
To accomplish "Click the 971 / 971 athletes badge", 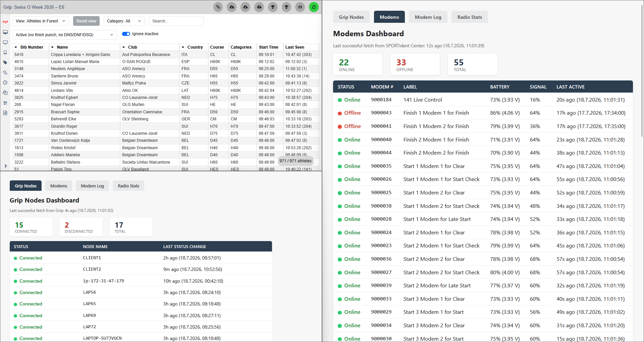I will tap(296, 161).
